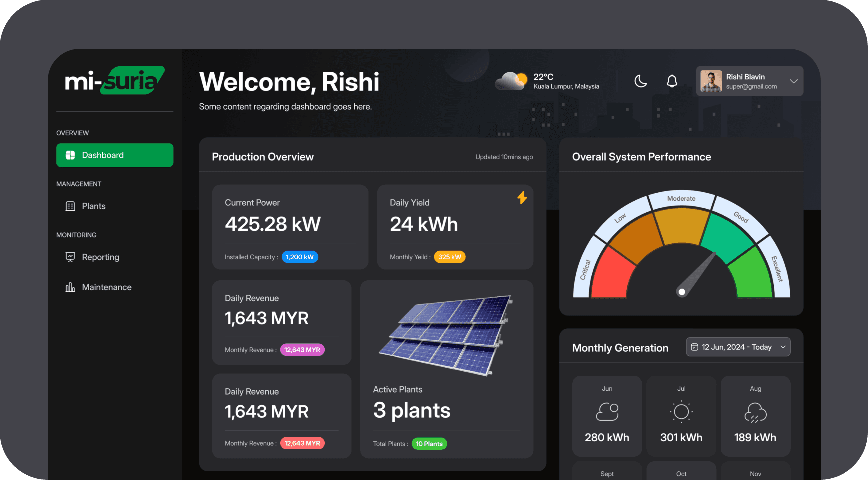This screenshot has width=868, height=480.
Task: Click the 'Updated 10mins ago' text
Action: 504,157
